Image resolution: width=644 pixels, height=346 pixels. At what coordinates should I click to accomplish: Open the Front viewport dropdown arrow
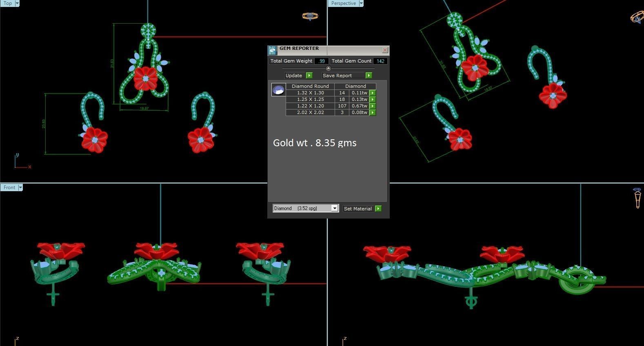(20, 188)
